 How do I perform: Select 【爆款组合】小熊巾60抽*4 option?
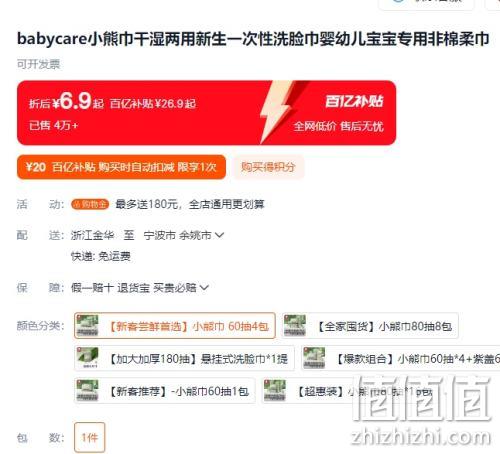tap(401, 358)
